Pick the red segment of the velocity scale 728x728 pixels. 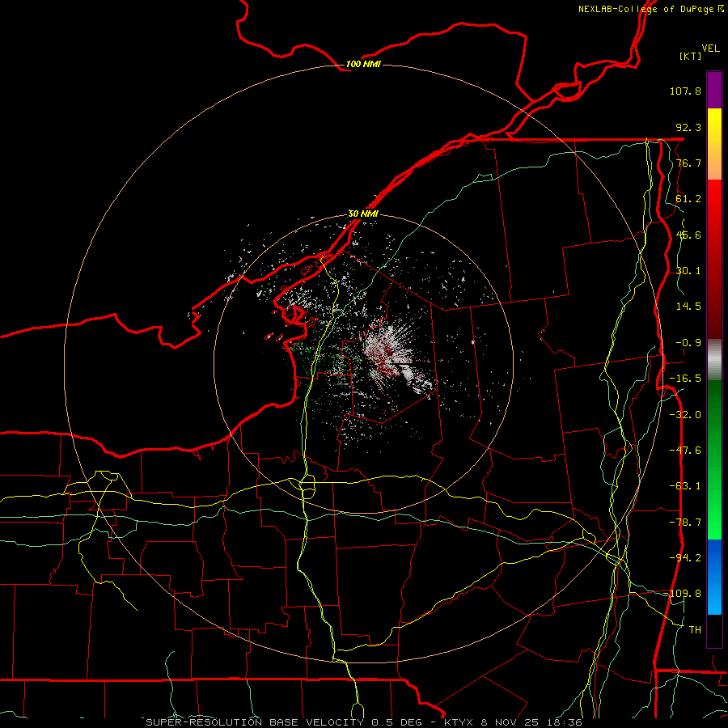[714, 259]
